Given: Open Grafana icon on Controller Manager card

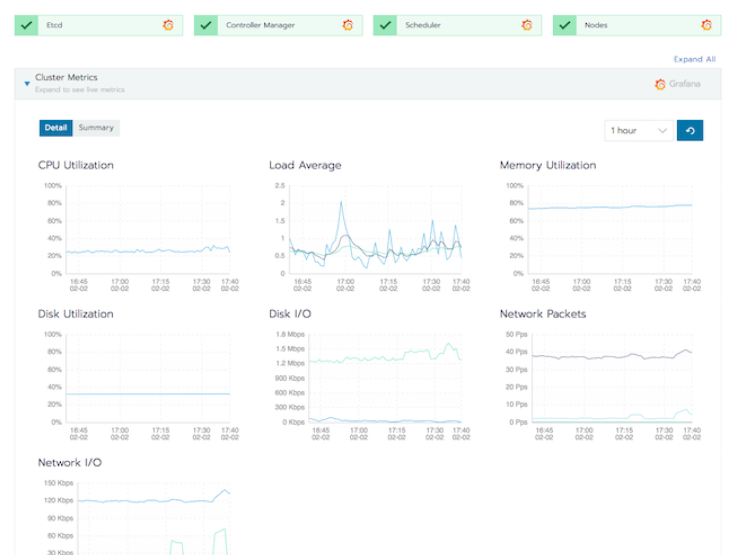Looking at the screenshot, I should tap(348, 25).
